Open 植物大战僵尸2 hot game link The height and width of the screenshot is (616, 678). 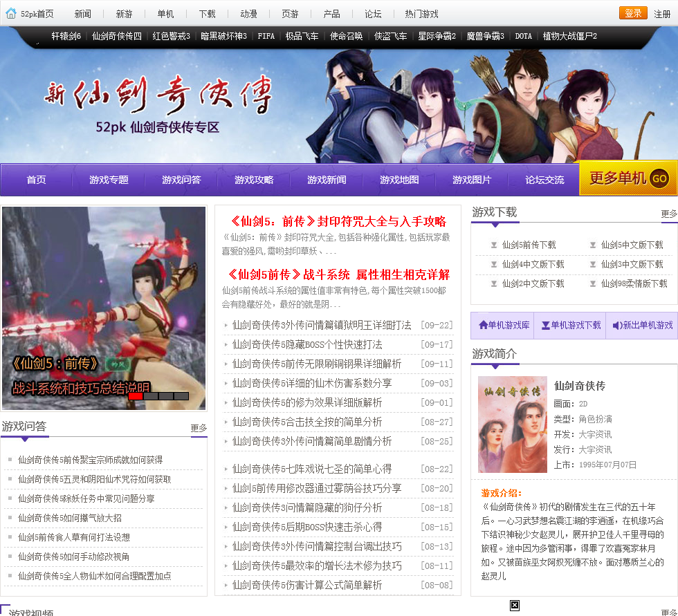569,36
